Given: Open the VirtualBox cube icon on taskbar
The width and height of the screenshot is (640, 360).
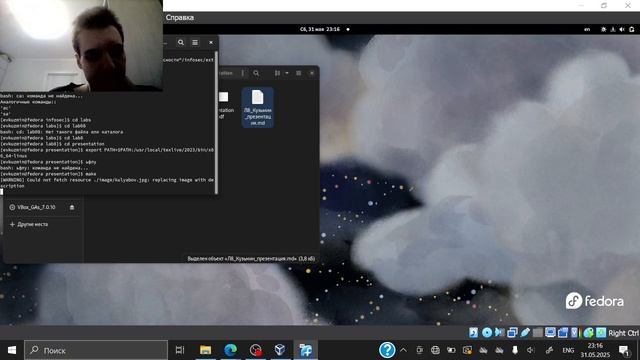Looking at the screenshot, I should point(280,350).
